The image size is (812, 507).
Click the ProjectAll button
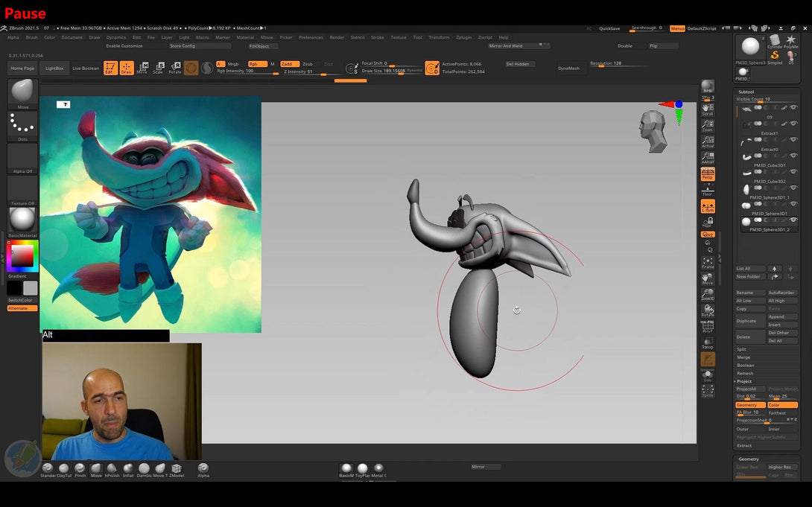point(750,389)
